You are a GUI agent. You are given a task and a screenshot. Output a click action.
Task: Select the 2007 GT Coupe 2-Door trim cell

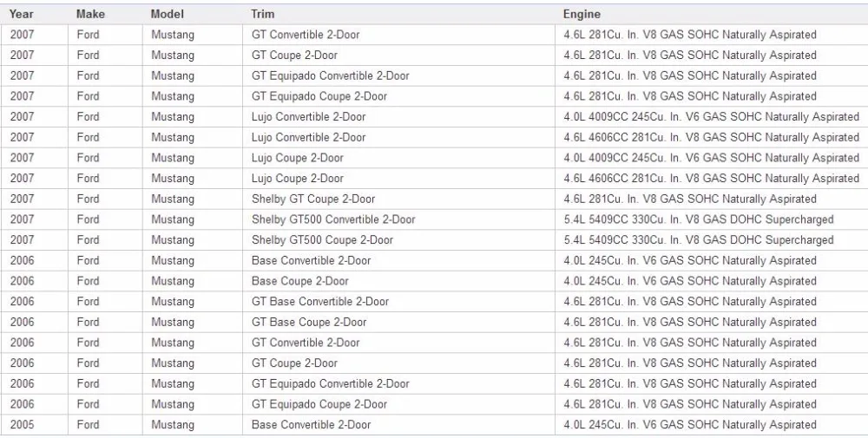coord(398,56)
